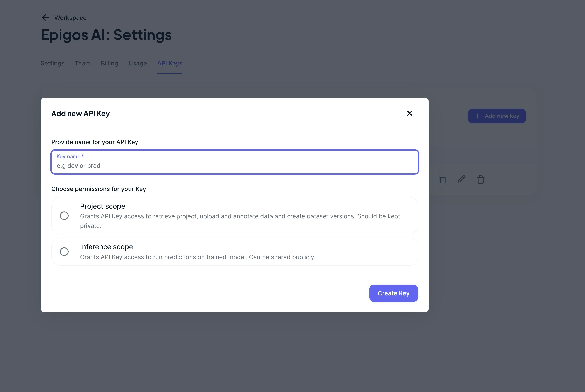Select the Project scope permission
Screen dimensions: 585x392
(64, 215)
